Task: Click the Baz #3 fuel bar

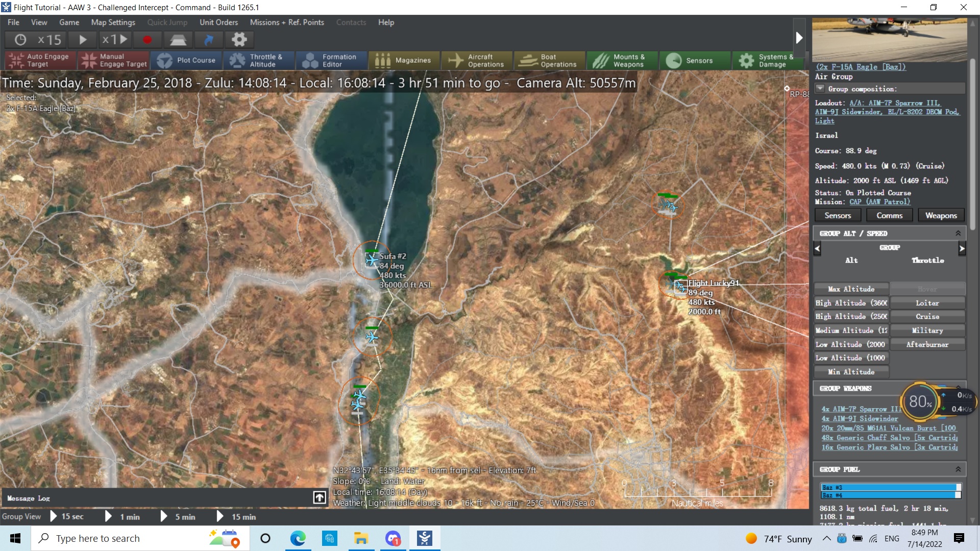Action: (891, 488)
